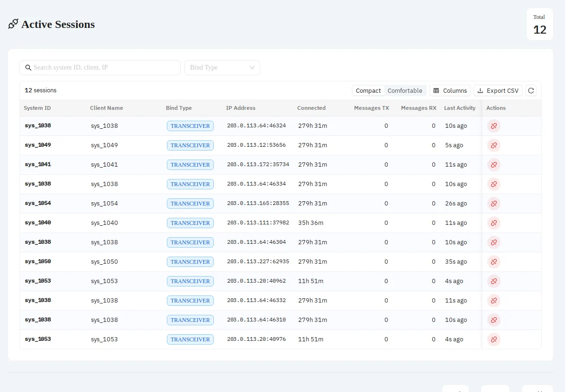Image resolution: width=565 pixels, height=392 pixels.
Task: Click the 5s ago last activity cell
Action: point(454,145)
